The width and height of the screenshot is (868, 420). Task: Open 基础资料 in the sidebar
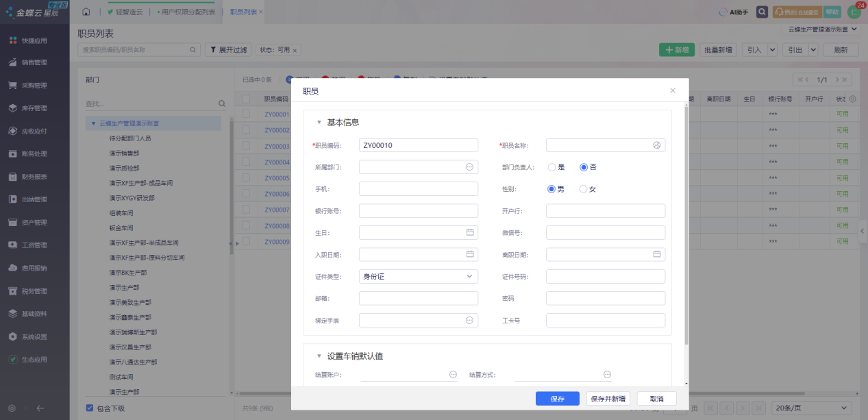pos(34,314)
